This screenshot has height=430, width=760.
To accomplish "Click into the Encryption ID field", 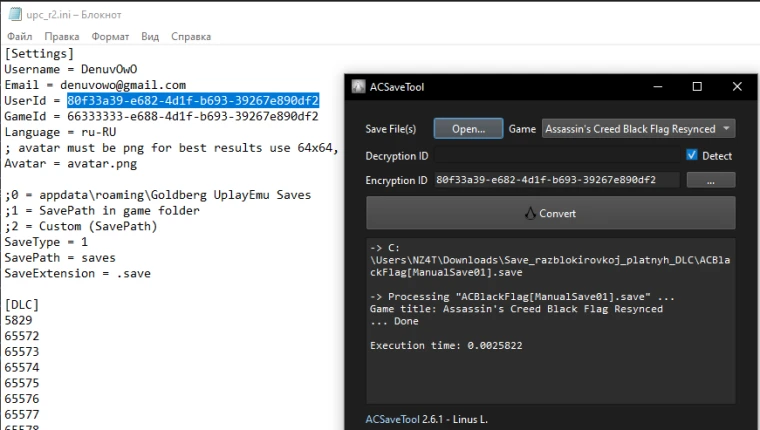I will (x=557, y=180).
